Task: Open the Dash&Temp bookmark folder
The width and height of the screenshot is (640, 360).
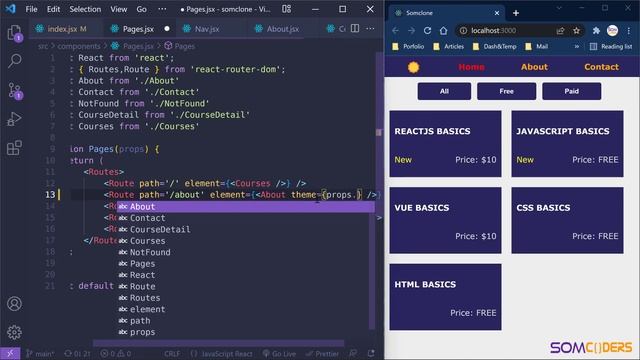Action: point(495,47)
